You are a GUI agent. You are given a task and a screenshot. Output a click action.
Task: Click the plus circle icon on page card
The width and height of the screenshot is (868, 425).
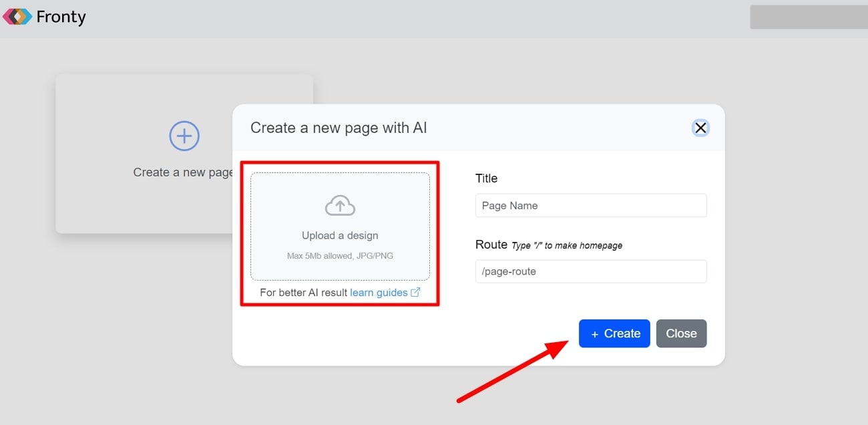click(x=184, y=136)
